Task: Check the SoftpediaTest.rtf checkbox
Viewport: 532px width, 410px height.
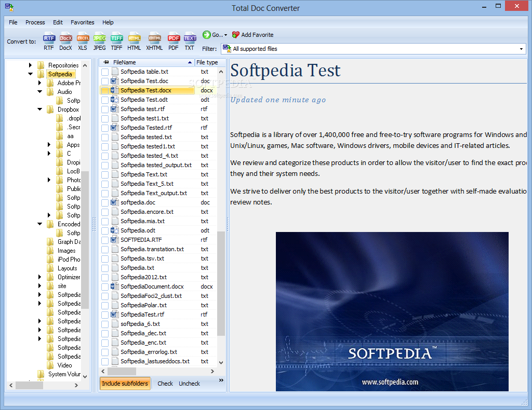Action: tap(105, 315)
